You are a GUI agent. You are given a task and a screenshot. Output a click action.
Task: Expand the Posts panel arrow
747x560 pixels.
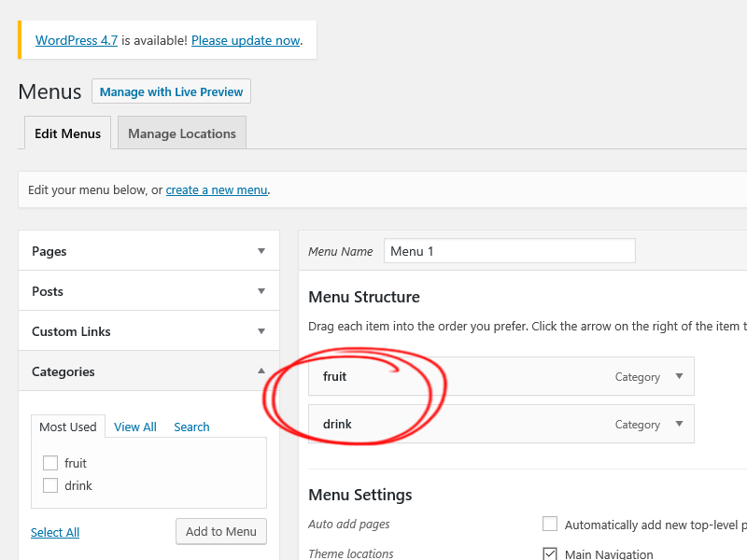coord(261,291)
